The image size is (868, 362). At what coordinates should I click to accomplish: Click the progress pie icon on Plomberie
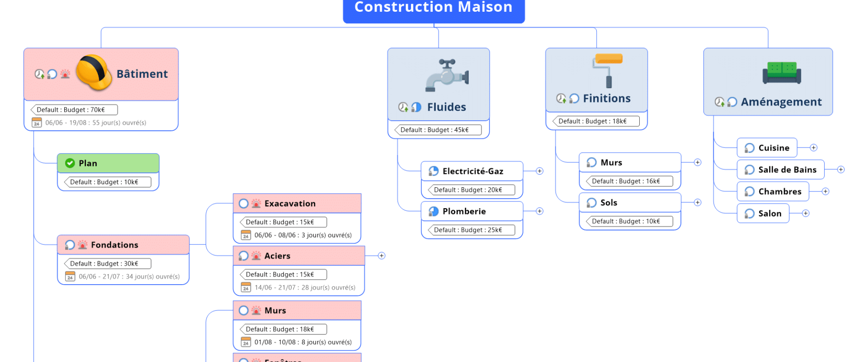434,211
